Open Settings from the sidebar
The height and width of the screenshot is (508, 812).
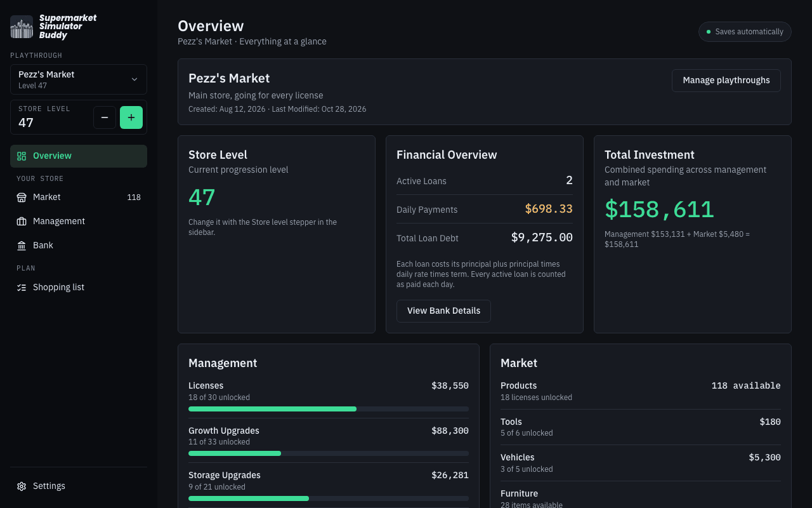point(79,486)
